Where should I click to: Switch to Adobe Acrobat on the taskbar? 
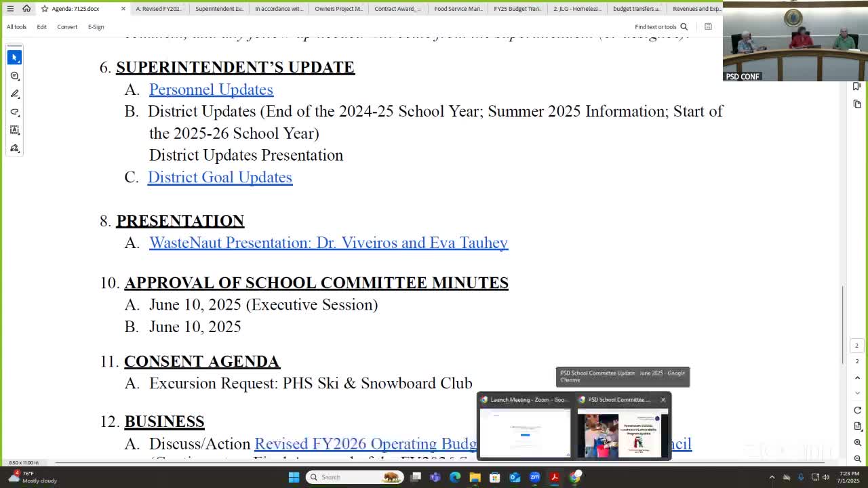click(x=554, y=477)
